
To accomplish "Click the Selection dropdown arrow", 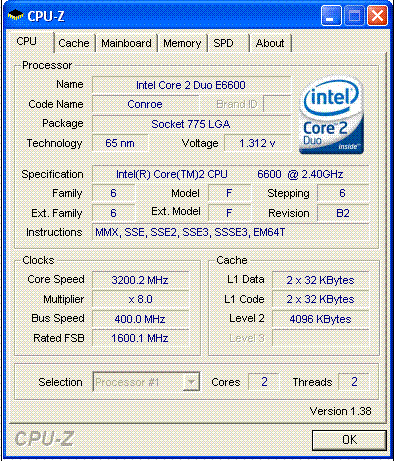I will point(191,382).
